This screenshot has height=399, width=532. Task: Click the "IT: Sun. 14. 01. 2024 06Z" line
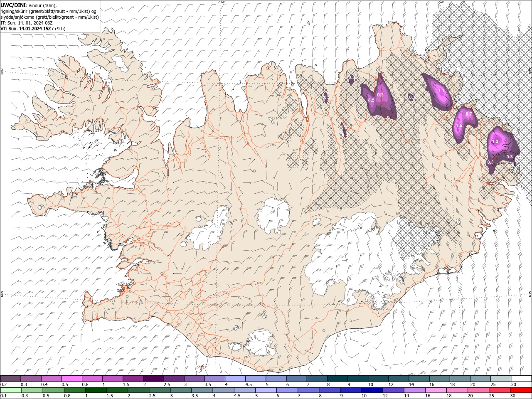27,23
